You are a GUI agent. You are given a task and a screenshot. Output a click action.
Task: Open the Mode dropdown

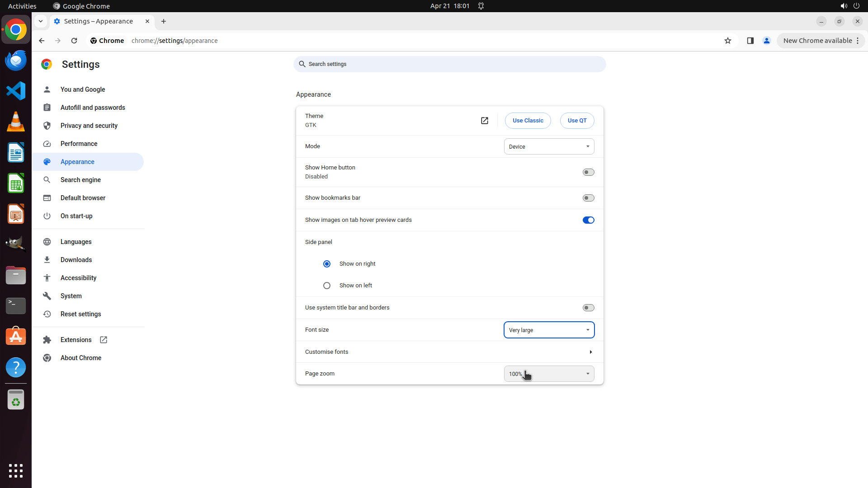click(x=549, y=146)
